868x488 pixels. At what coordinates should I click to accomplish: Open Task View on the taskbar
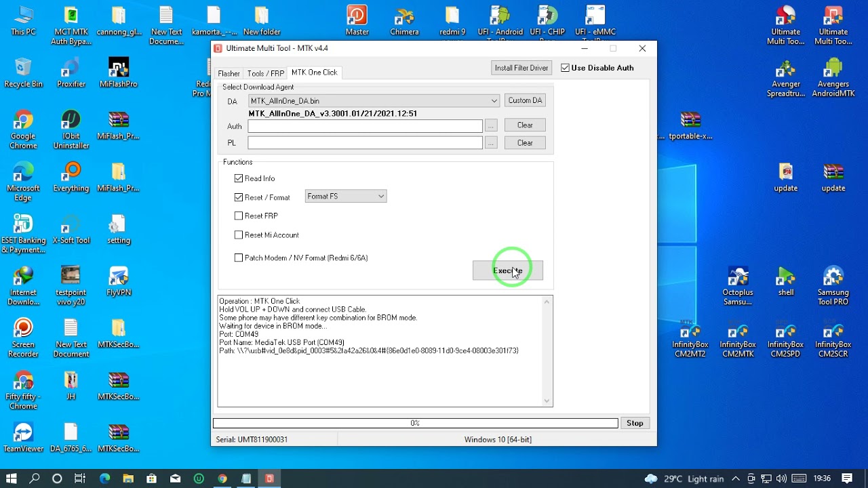79,479
